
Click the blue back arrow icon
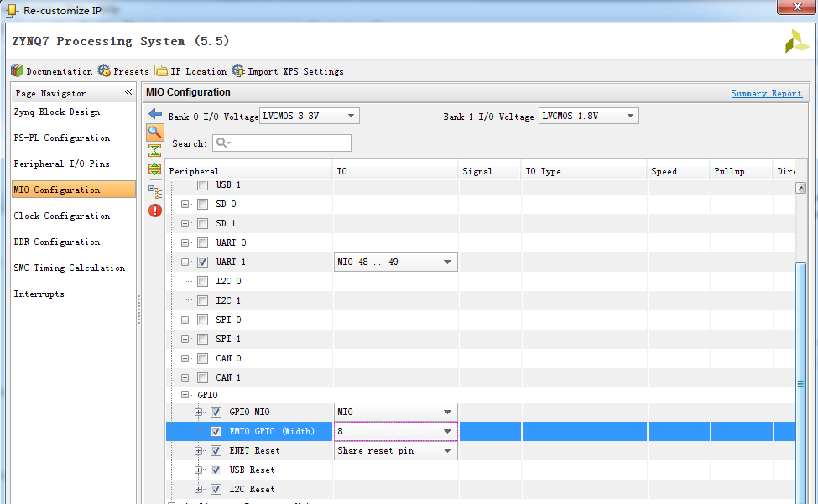coord(154,113)
